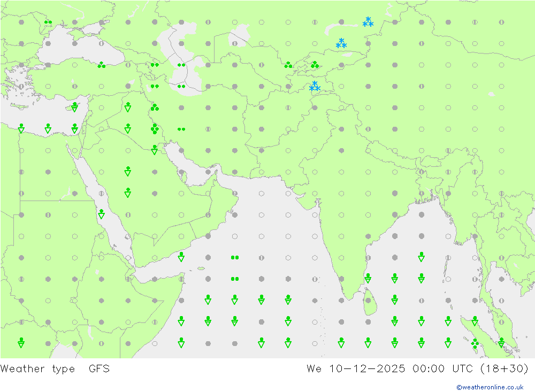This screenshot has width=535, height=392.
Task: Click the light rain symbol on the Caspian Sea
Action: pyautogui.click(x=181, y=65)
